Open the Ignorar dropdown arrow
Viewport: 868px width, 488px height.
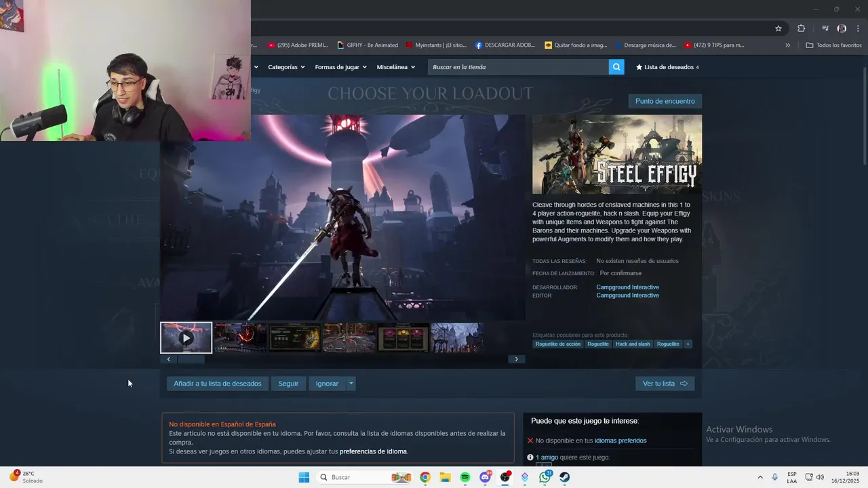351,384
